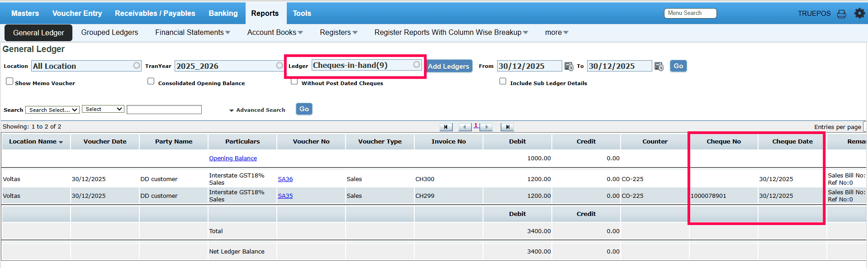Viewport: 868px width, 268px height.
Task: Open the Voucher Entry menu
Action: click(77, 14)
